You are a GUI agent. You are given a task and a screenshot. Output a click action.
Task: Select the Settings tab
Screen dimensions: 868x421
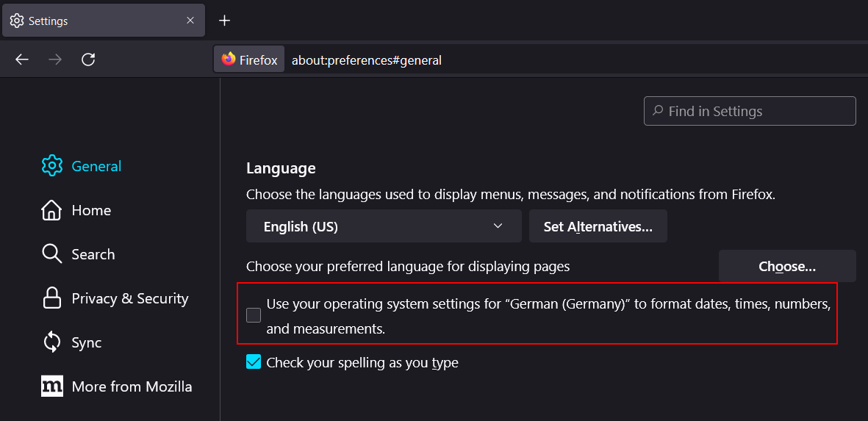[104, 21]
